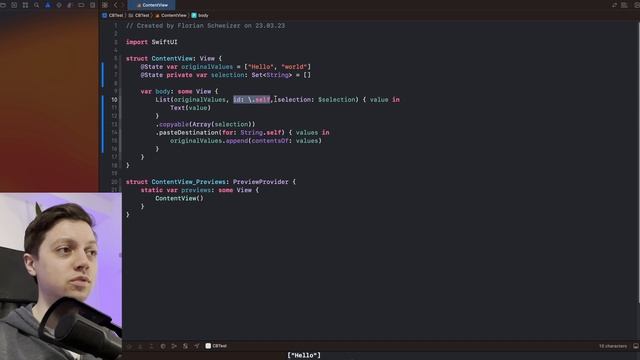Open the source control navigator

click(14, 5)
